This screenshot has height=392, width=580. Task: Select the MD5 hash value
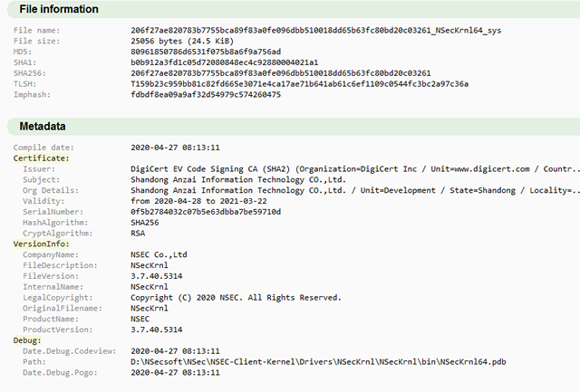coord(206,52)
